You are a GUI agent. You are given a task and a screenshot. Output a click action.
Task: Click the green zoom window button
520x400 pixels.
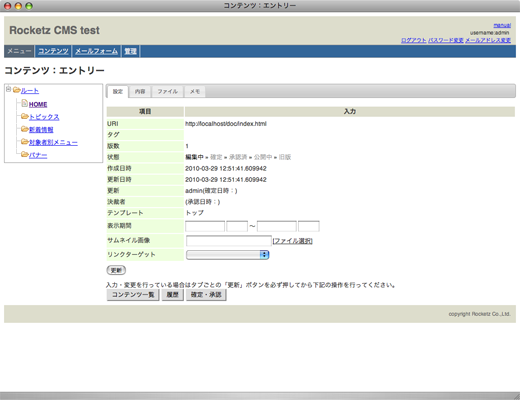pos(29,6)
